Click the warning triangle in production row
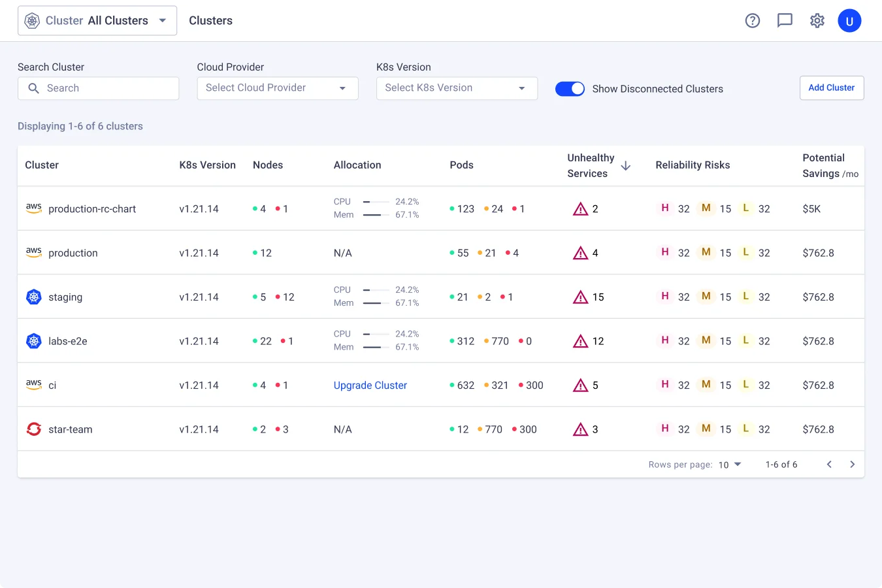Viewport: 882px width, 588px height. click(x=580, y=253)
